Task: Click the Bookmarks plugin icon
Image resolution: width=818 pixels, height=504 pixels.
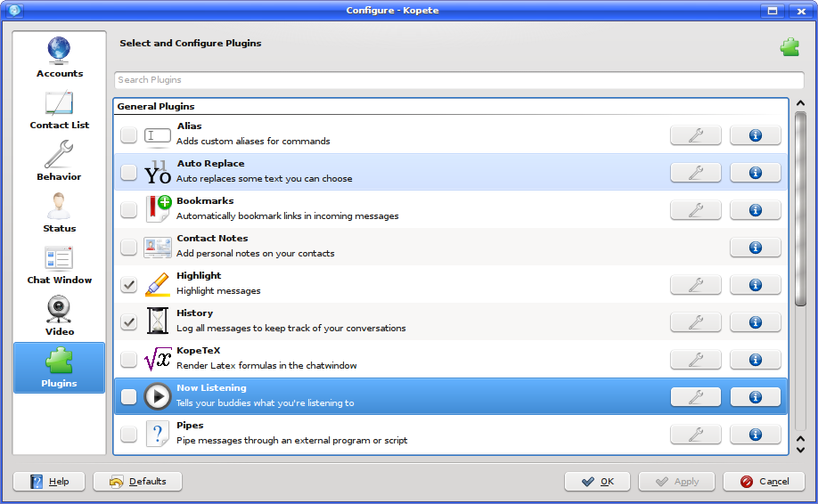Action: [158, 209]
